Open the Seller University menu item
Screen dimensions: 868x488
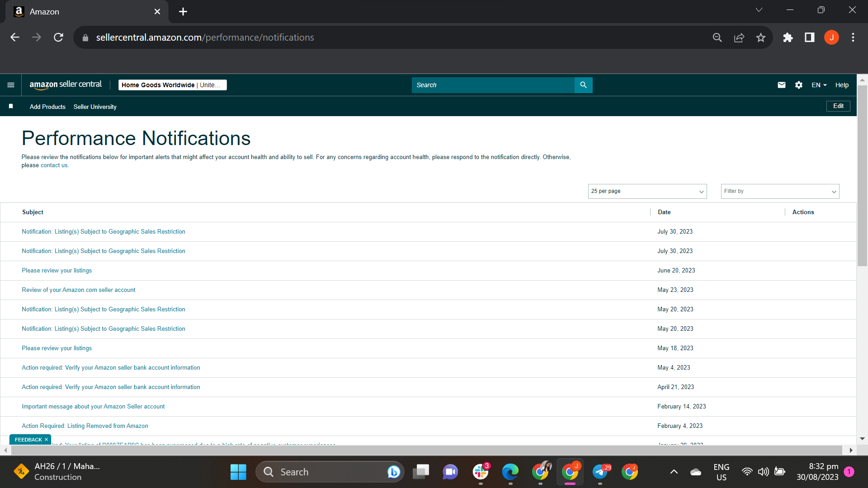pyautogui.click(x=95, y=107)
